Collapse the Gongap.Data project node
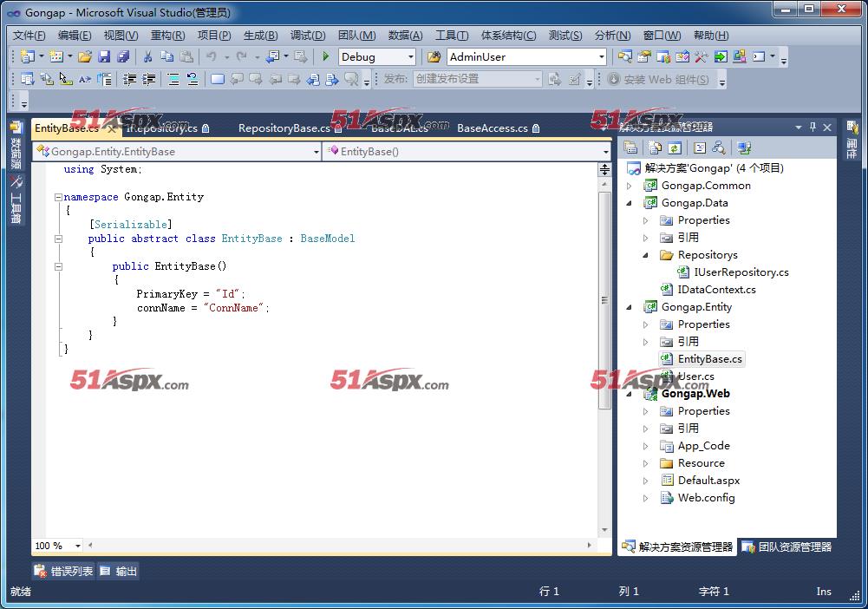 tap(629, 203)
